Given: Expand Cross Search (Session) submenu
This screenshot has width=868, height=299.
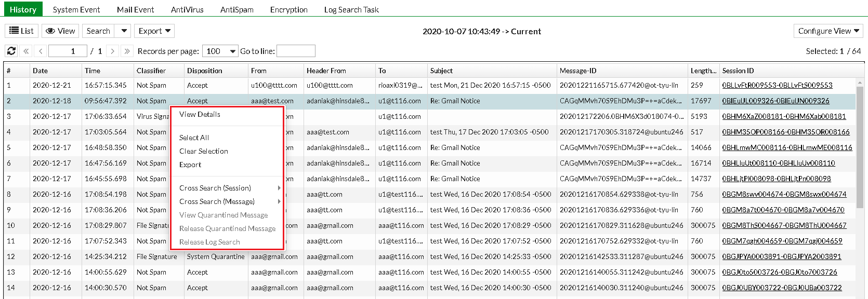Looking at the screenshot, I should click(x=215, y=188).
